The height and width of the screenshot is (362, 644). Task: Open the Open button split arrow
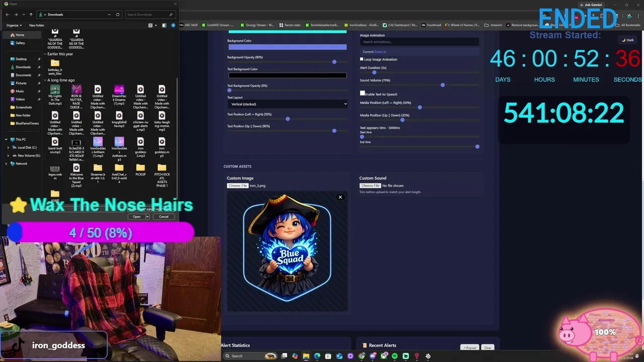(x=147, y=217)
